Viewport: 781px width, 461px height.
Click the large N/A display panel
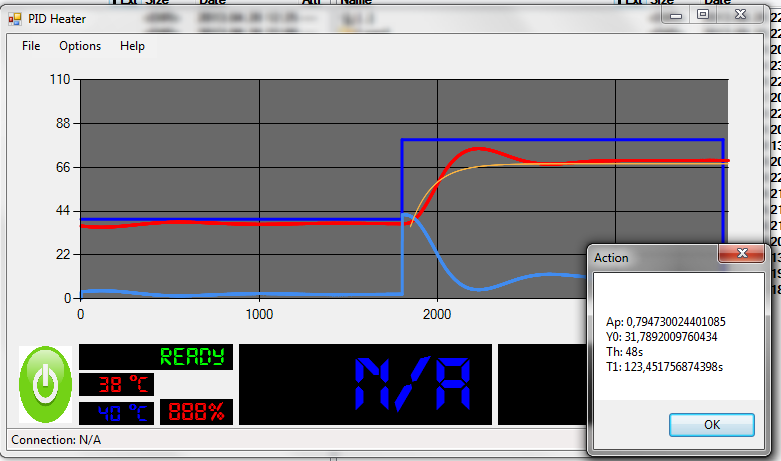click(365, 384)
